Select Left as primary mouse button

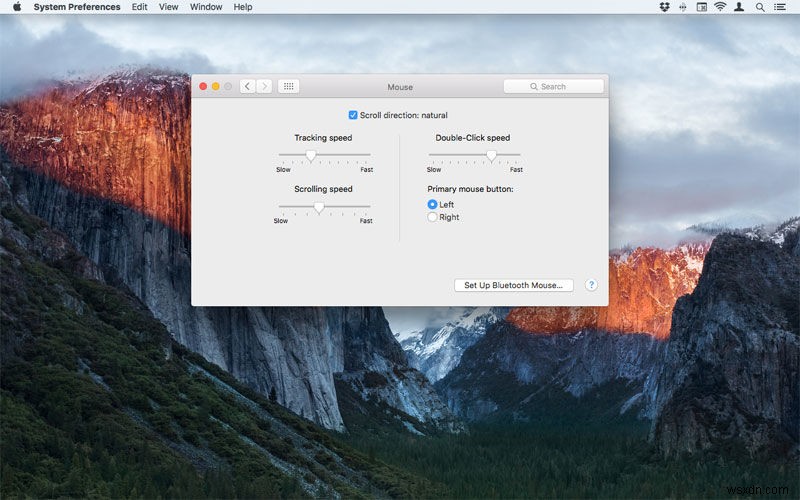(x=433, y=204)
